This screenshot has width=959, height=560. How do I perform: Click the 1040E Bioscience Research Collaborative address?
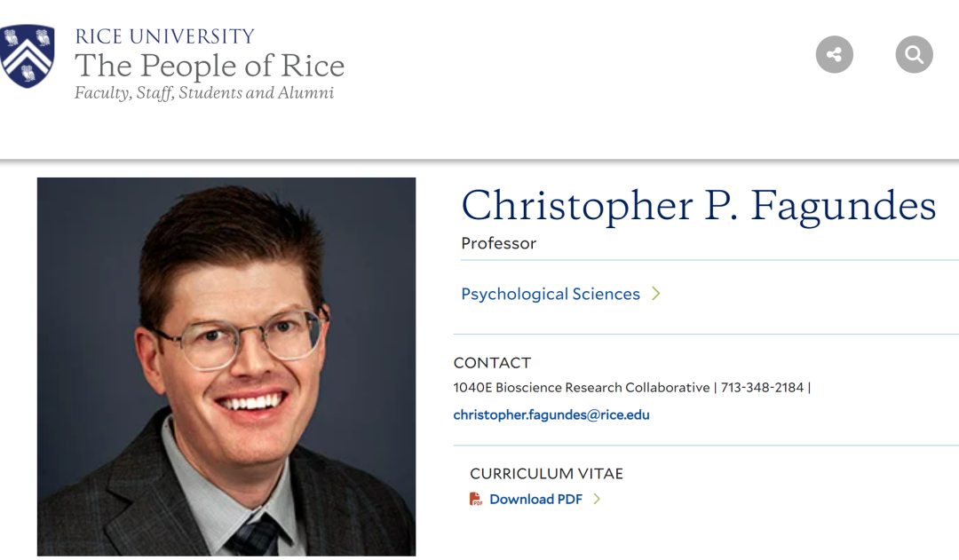click(581, 388)
